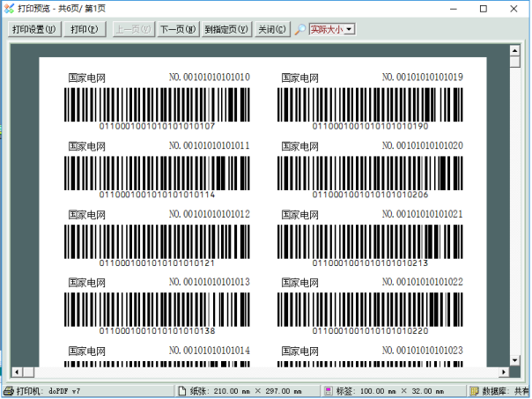The width and height of the screenshot is (532, 399).
Task: Open the 打印设置 print settings button
Action: (x=34, y=30)
